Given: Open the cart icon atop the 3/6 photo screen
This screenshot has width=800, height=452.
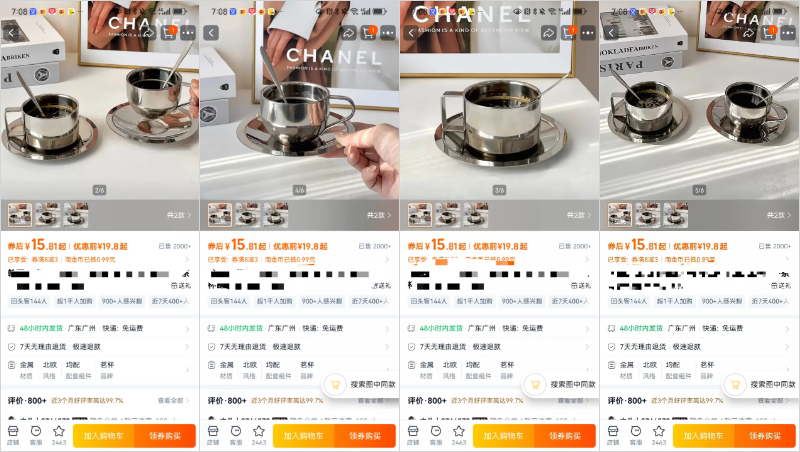Looking at the screenshot, I should click(568, 33).
